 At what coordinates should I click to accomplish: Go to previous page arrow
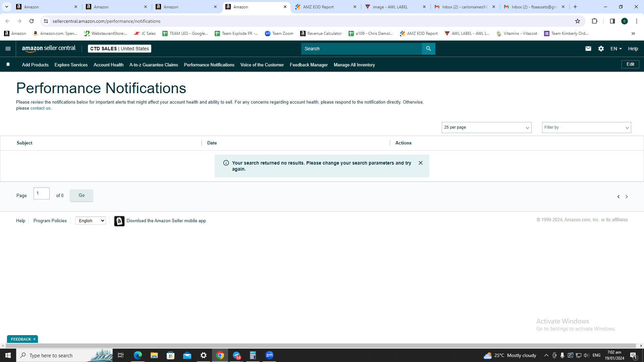tap(618, 197)
